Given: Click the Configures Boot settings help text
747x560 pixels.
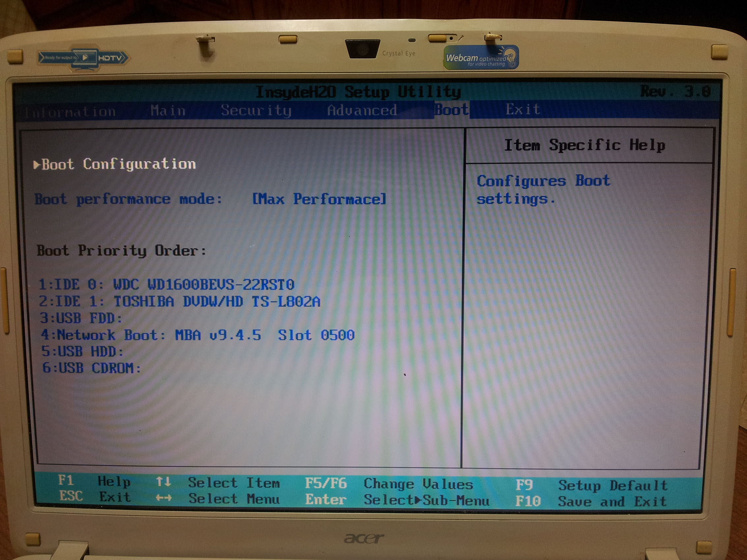Looking at the screenshot, I should pyautogui.click(x=543, y=190).
